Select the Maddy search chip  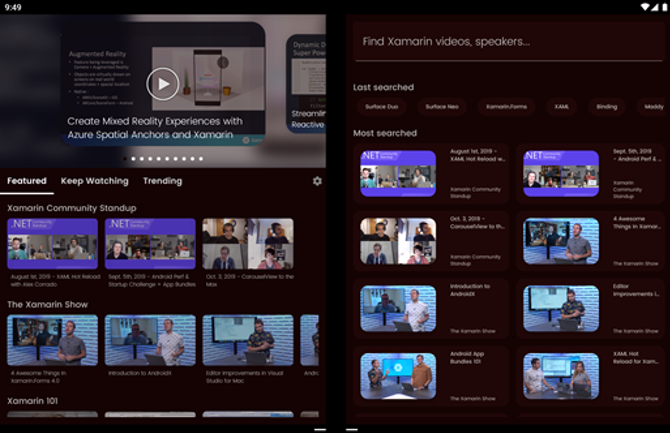(x=653, y=106)
